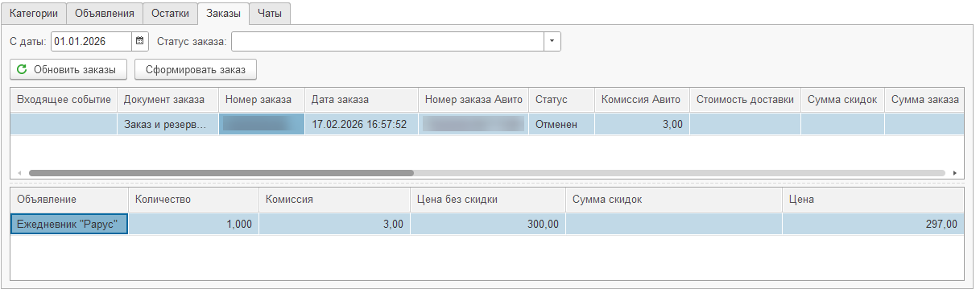980x293 pixels.
Task: Select the 1,000 quantity cell
Action: click(193, 224)
